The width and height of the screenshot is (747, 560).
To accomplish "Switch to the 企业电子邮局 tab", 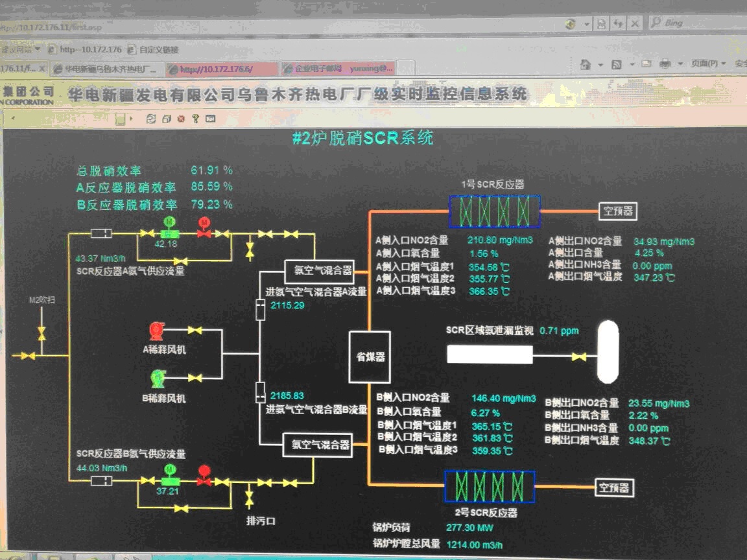I will (338, 69).
